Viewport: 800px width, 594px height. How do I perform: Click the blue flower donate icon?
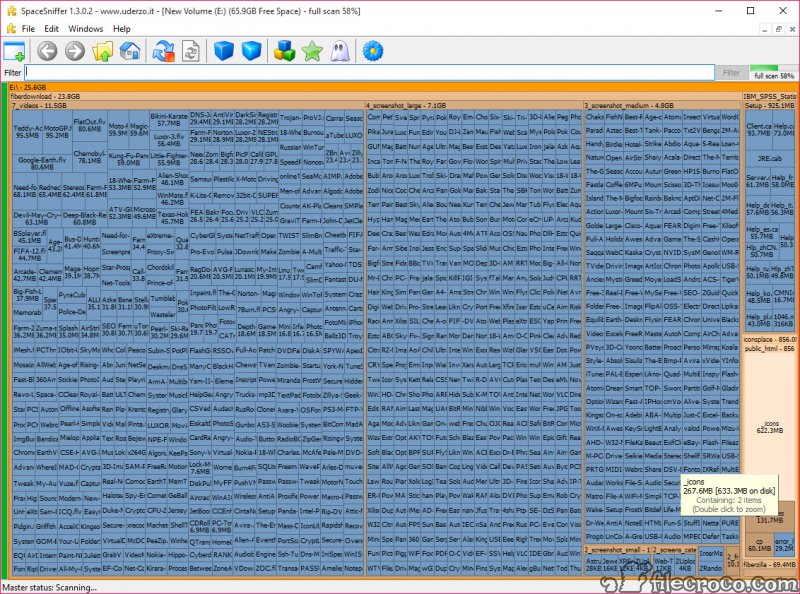372,51
